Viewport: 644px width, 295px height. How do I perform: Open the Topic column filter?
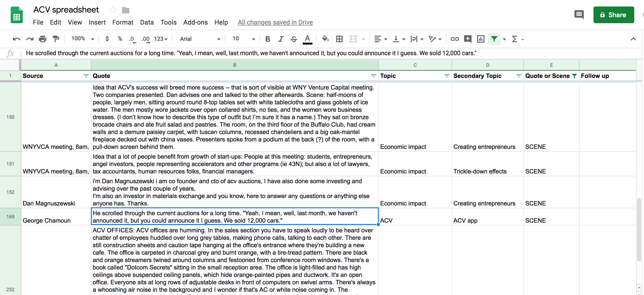click(447, 76)
